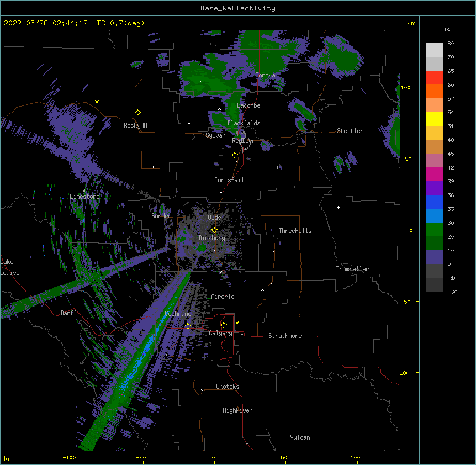Select the blue 33-36 dBZ legend swatch
The width and height of the screenshot is (476, 465).
(434, 202)
